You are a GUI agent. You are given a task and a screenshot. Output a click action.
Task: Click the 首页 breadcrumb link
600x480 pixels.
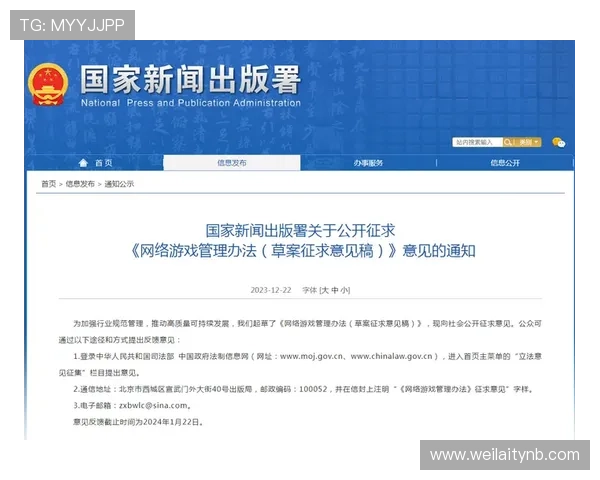coord(49,184)
